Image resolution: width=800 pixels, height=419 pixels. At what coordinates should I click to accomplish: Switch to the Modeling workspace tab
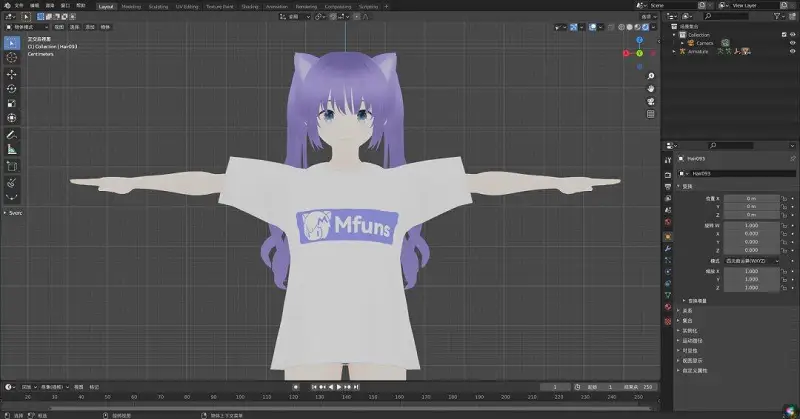131,7
